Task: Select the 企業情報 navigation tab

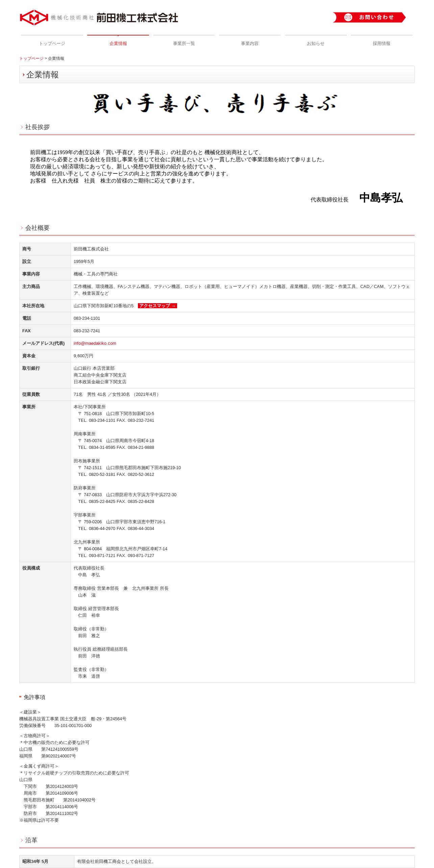Action: coord(118,44)
